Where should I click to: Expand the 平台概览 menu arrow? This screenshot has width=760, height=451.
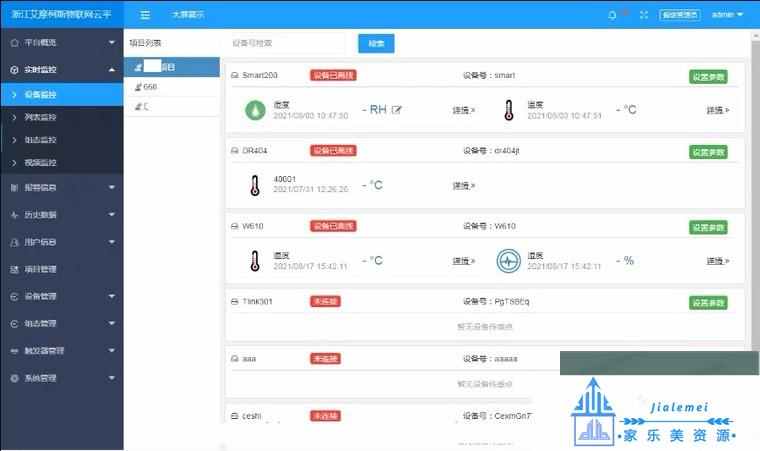click(112, 43)
